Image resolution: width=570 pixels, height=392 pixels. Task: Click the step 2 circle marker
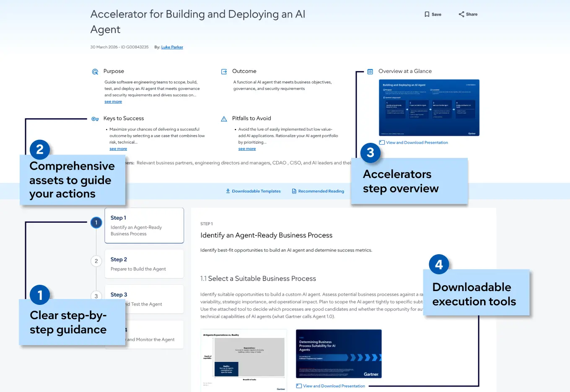96,261
